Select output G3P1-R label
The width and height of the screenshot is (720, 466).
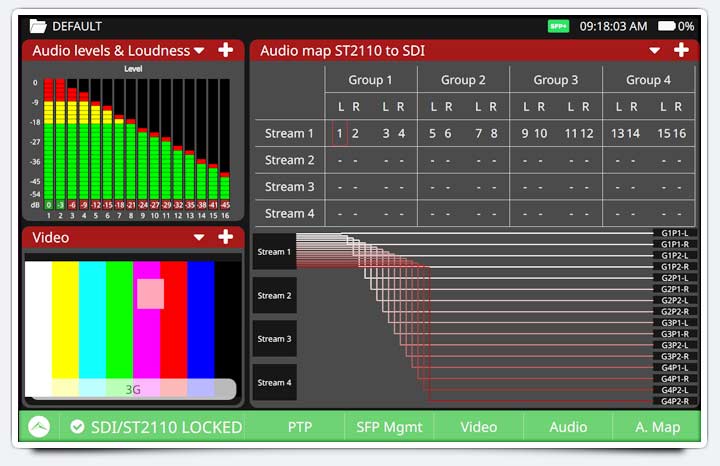(675, 334)
